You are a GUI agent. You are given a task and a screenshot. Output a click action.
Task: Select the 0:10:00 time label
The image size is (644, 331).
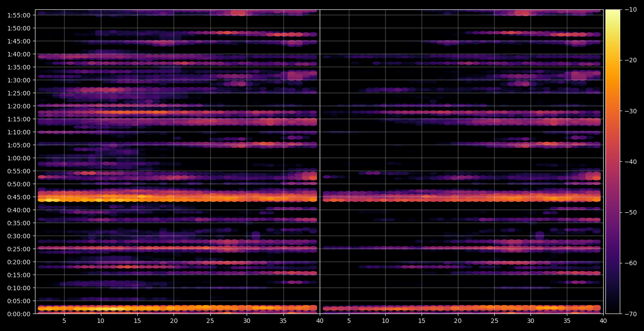click(x=19, y=288)
